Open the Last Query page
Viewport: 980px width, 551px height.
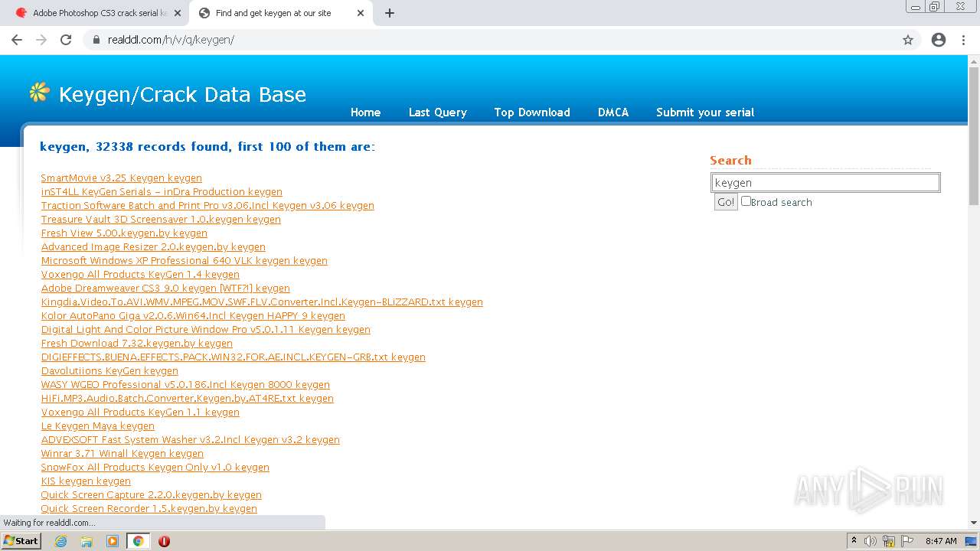click(437, 112)
